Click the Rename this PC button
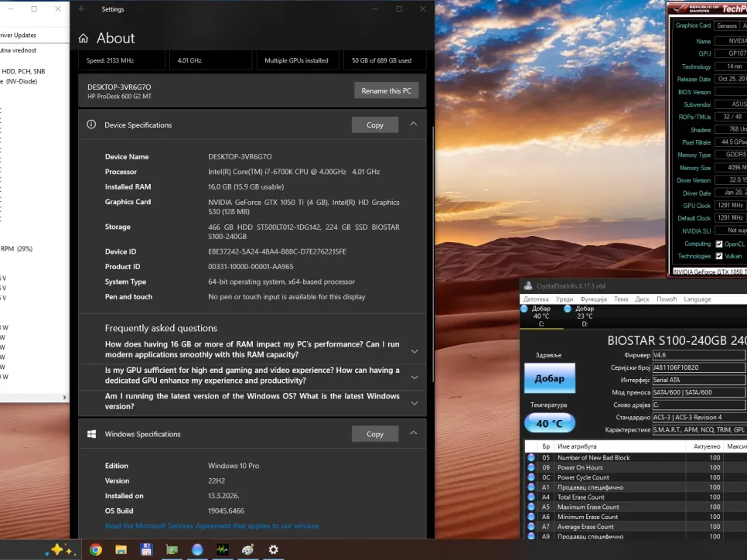 (386, 90)
